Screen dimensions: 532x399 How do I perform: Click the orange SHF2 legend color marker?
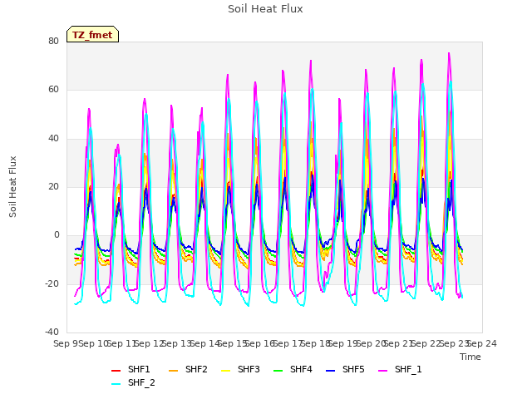coord(174,371)
